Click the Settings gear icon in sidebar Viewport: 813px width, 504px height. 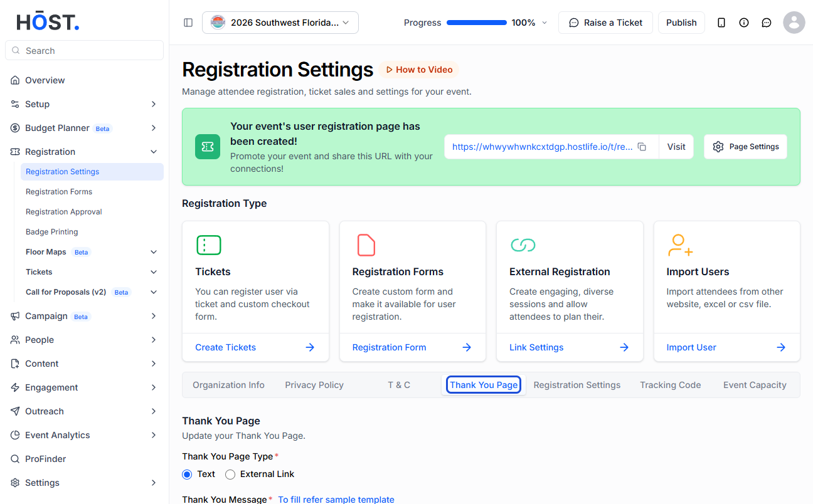(15, 483)
